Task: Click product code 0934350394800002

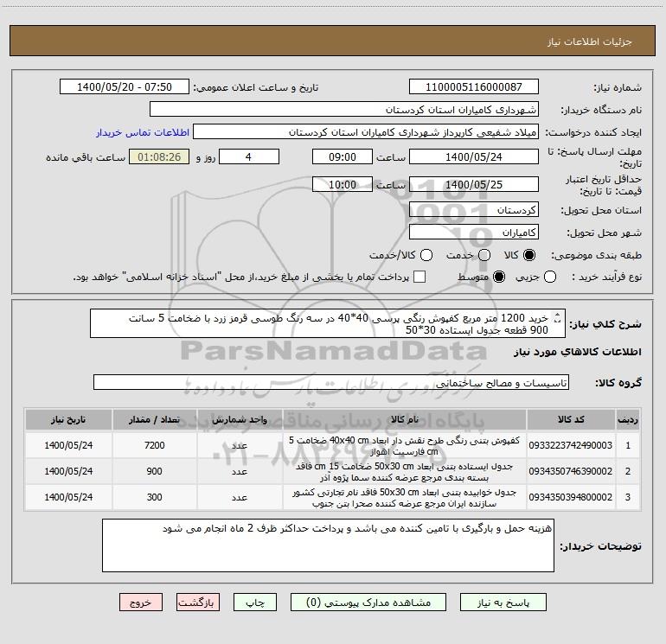Action: [x=571, y=497]
